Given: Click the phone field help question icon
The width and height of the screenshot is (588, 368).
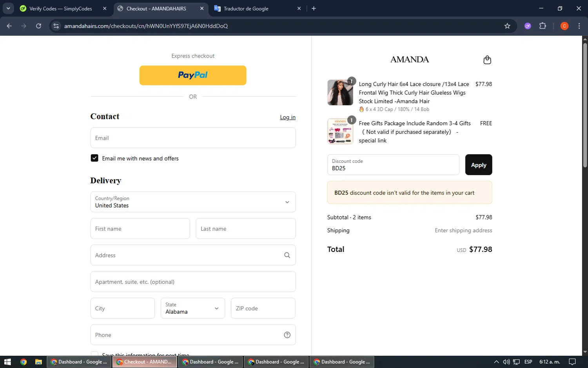Looking at the screenshot, I should point(287,335).
